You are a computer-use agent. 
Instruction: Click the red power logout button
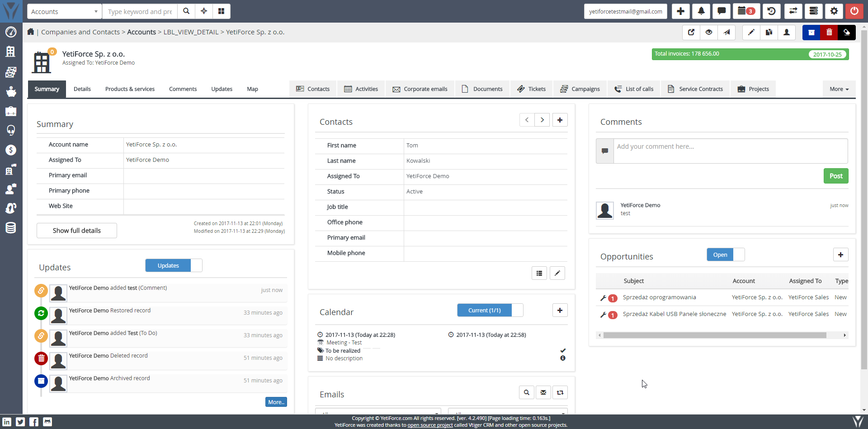tap(854, 11)
